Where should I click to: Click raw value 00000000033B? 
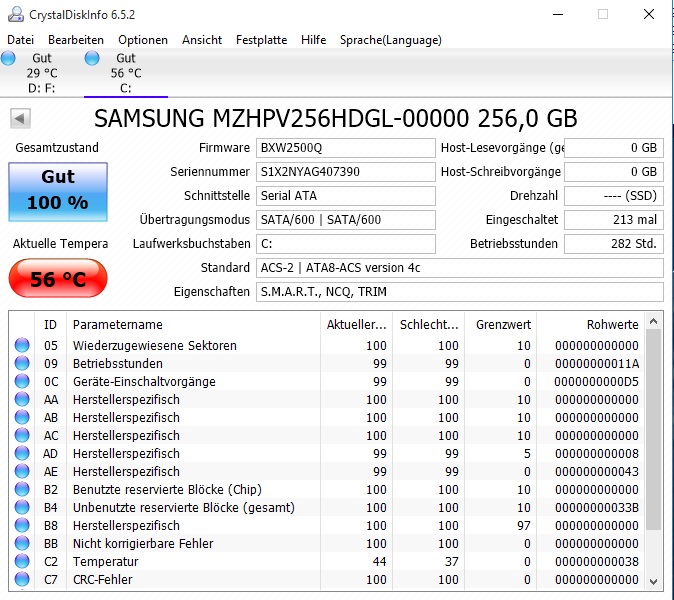(597, 508)
